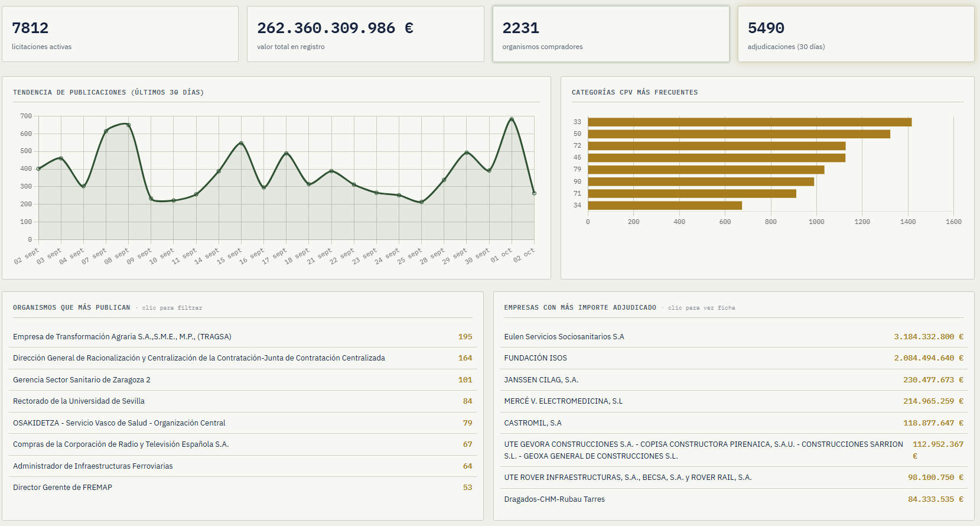Click the 84.333.535 € Dragados amount

point(936,499)
